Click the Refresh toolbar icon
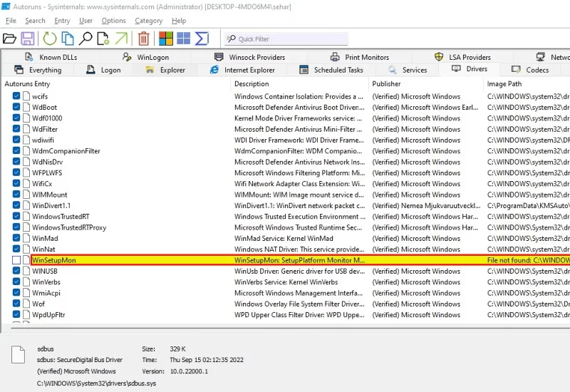This screenshot has width=570, height=392. click(49, 38)
